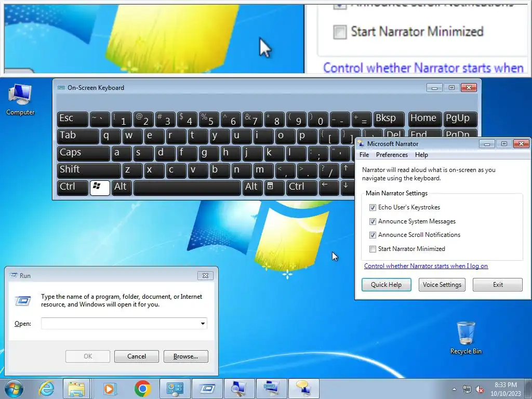Enable Start Narrator Minimized checkbox

click(373, 249)
